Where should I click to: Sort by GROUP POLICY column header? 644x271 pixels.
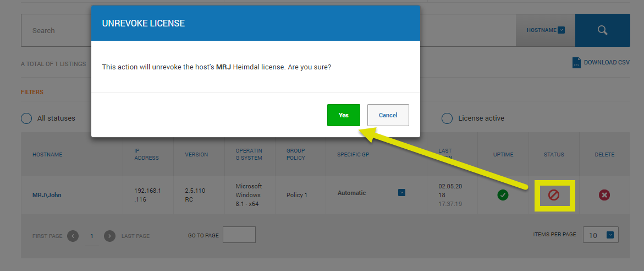click(x=296, y=154)
